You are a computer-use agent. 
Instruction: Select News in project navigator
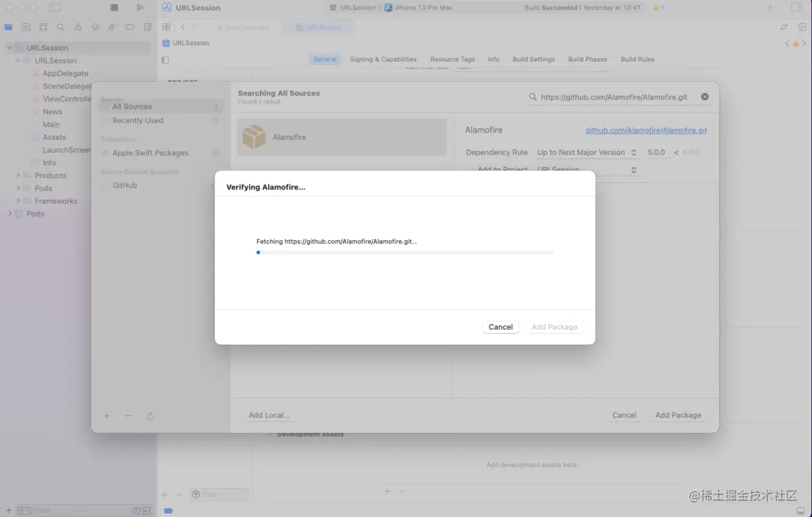pos(52,112)
